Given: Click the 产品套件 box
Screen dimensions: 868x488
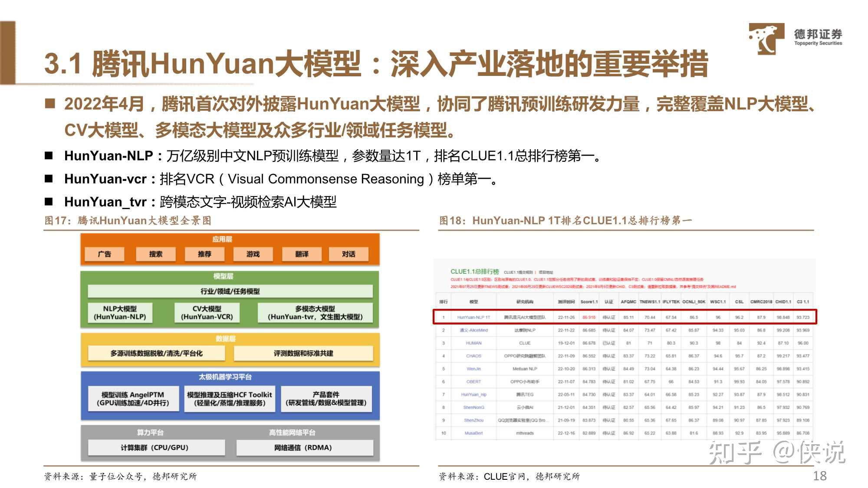Looking at the screenshot, I should point(326,399).
